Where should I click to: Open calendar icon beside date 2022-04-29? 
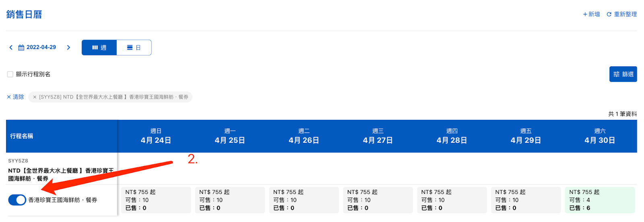(x=21, y=47)
